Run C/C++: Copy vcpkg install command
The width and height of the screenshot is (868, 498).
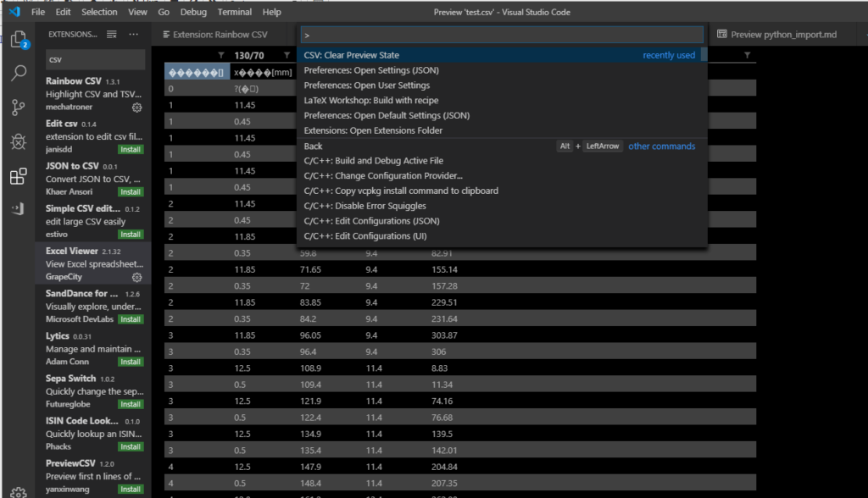tap(502, 191)
